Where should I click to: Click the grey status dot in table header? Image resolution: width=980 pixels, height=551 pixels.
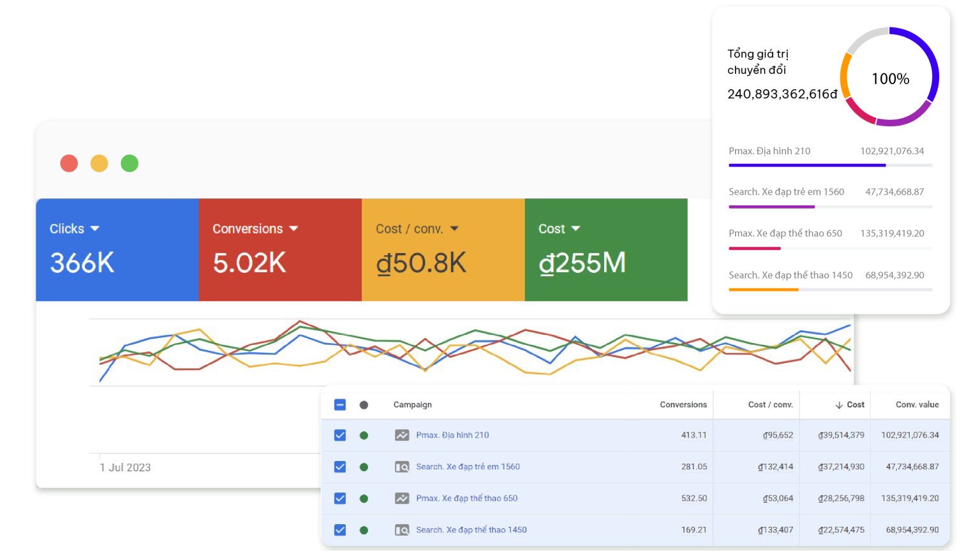[x=364, y=405]
